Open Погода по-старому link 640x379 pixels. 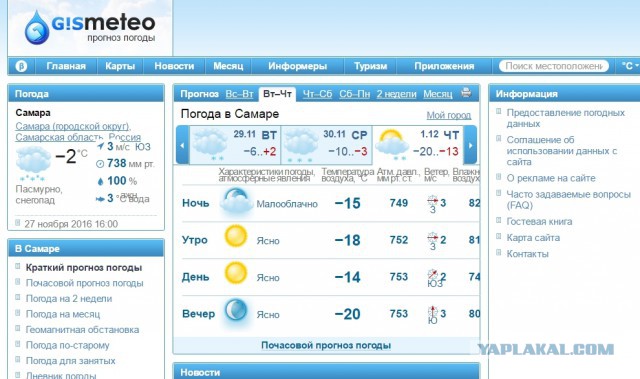(x=67, y=345)
